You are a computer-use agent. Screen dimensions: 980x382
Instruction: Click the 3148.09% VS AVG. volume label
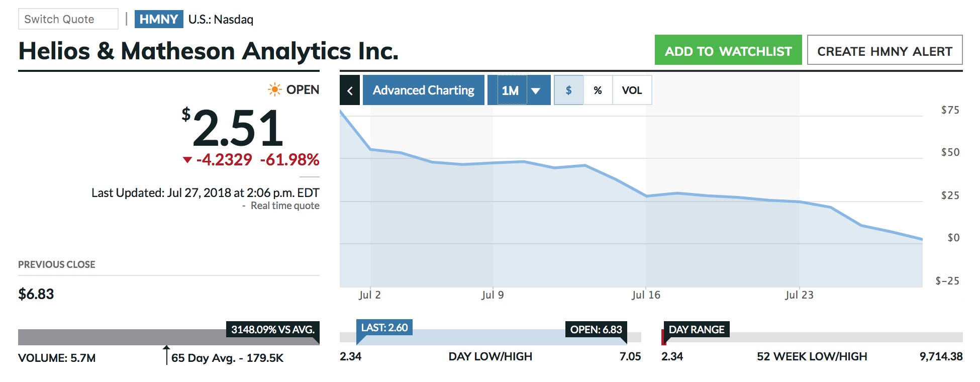click(272, 330)
